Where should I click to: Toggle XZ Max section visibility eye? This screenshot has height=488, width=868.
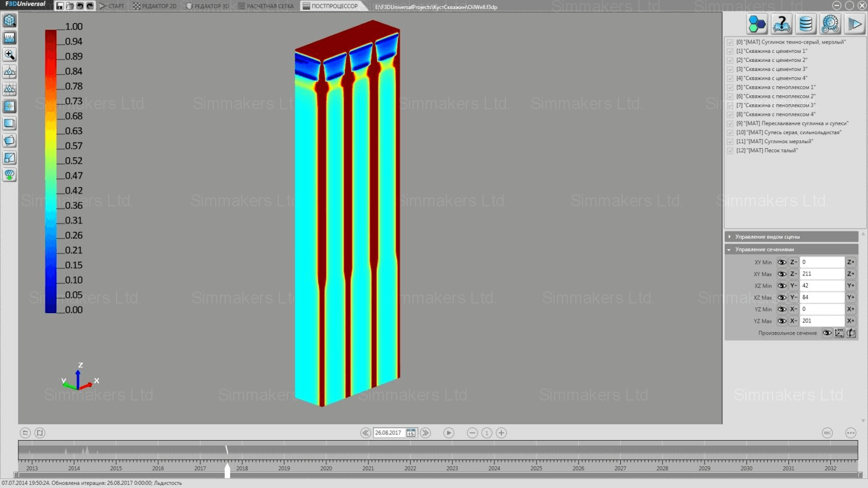[x=782, y=297]
